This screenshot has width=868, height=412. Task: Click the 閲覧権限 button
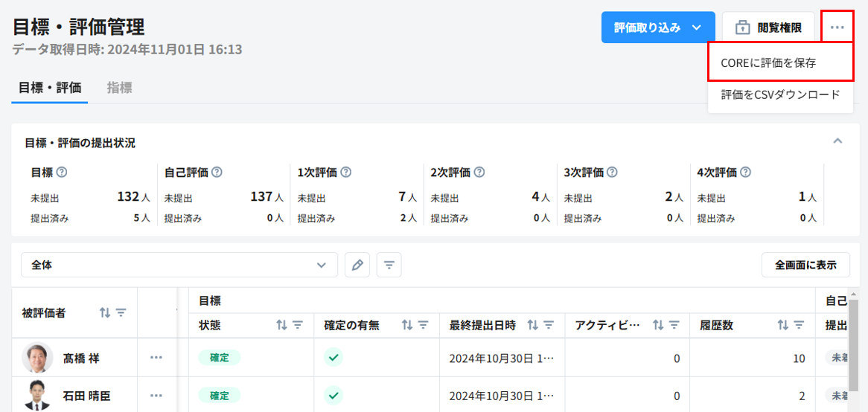tap(768, 28)
